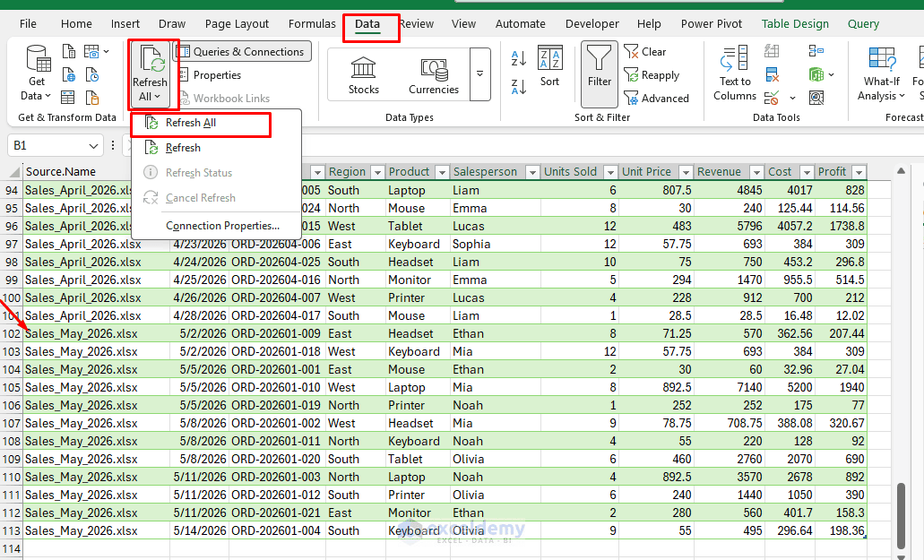Click the Reapply filter button

point(652,75)
